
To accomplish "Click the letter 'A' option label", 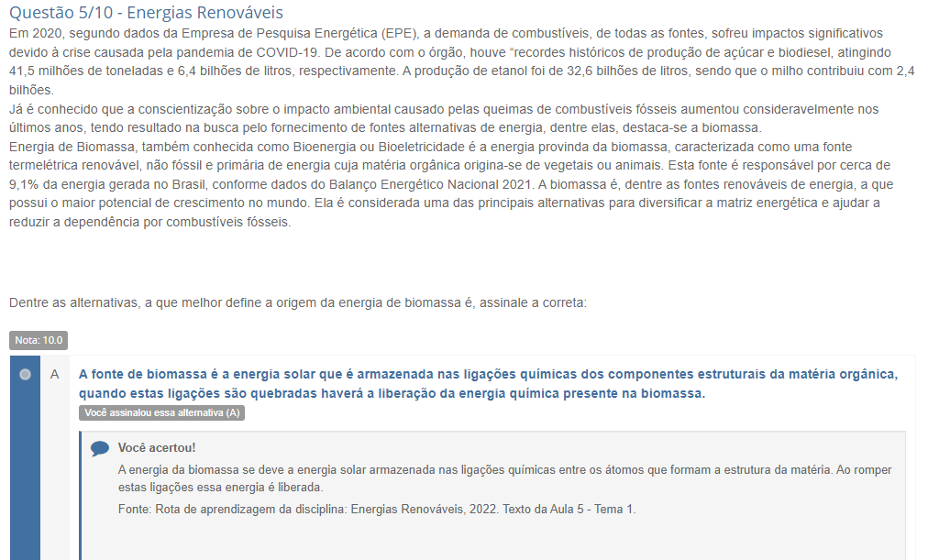I will click(x=55, y=374).
